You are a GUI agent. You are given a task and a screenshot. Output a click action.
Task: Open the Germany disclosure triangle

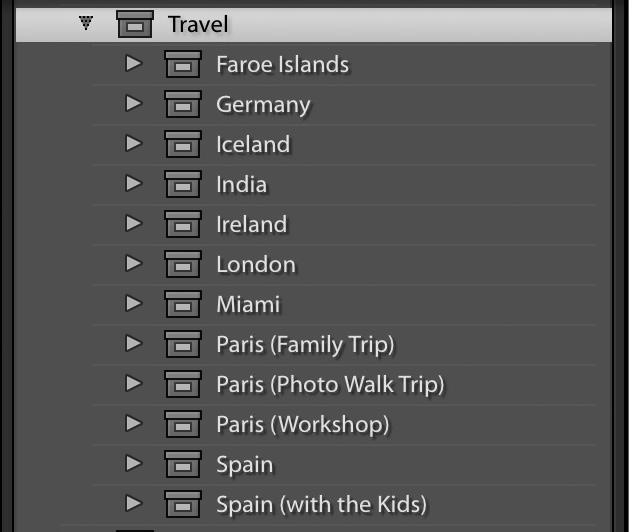pyautogui.click(x=134, y=104)
